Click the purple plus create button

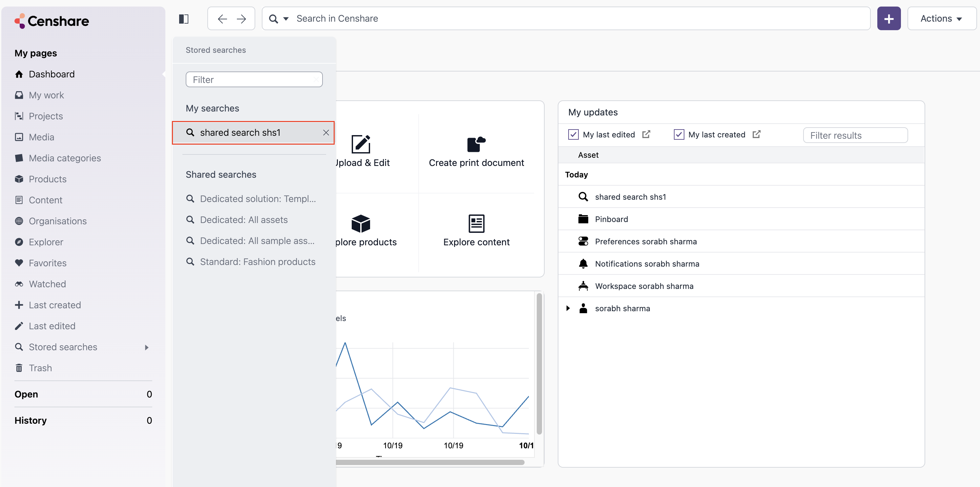coord(889,19)
